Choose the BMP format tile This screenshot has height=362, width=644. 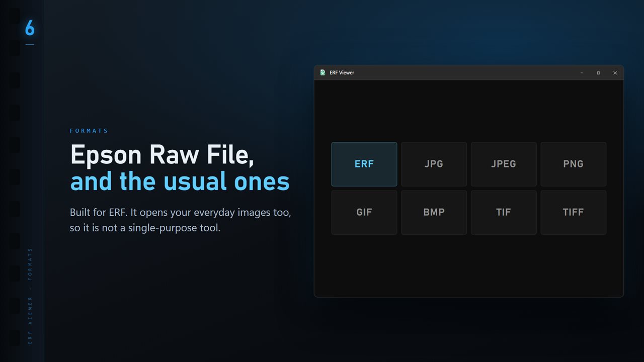coord(434,212)
